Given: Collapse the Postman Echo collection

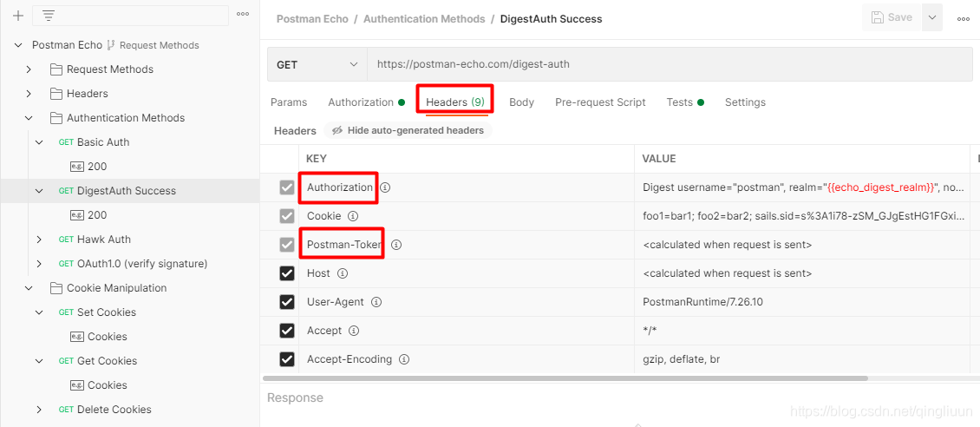Looking at the screenshot, I should tap(18, 45).
